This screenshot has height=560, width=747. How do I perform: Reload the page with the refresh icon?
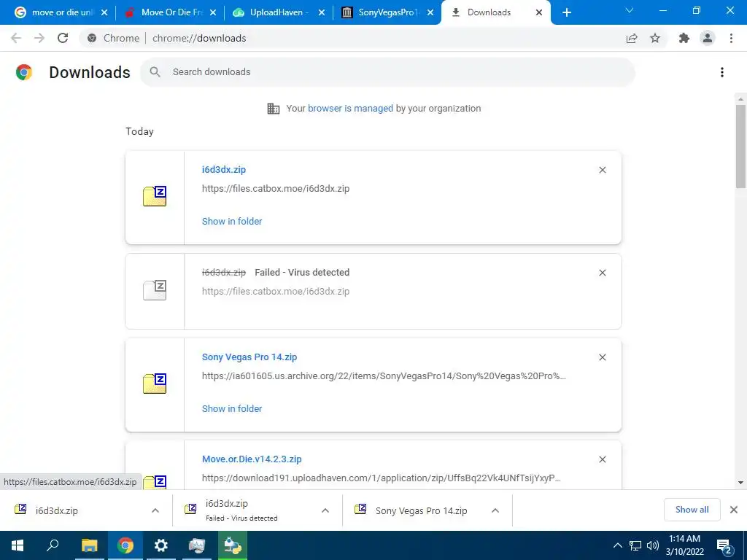pyautogui.click(x=63, y=38)
